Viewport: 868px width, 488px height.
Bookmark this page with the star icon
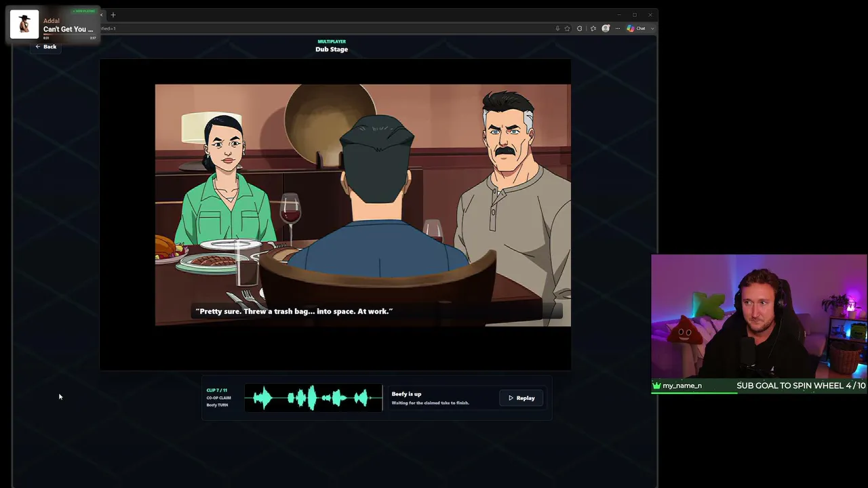tap(567, 28)
